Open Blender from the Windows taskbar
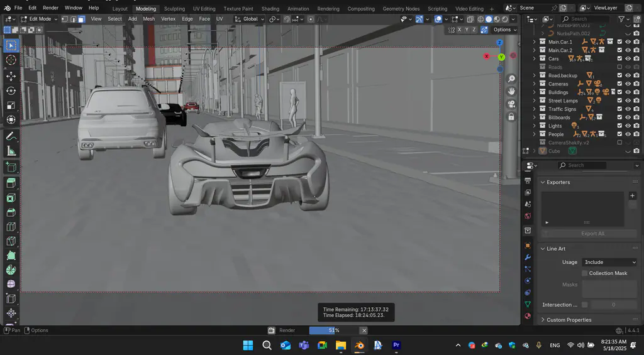 coord(359,345)
